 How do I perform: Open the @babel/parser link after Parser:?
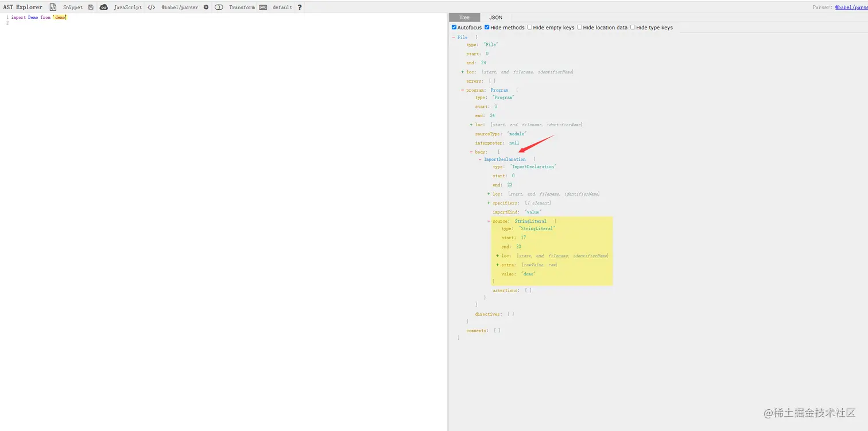851,7
